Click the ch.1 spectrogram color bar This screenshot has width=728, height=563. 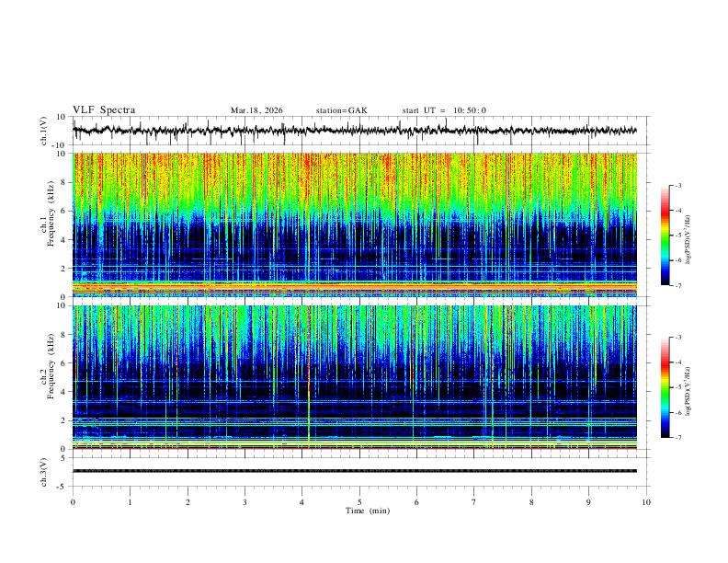[x=665, y=236]
